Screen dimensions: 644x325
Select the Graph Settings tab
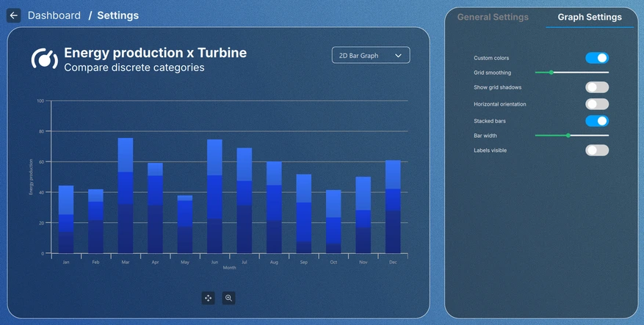pyautogui.click(x=589, y=17)
